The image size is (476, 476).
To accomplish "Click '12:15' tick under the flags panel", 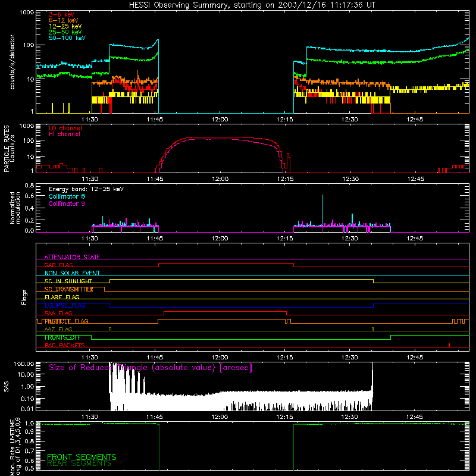I will tap(285, 358).
